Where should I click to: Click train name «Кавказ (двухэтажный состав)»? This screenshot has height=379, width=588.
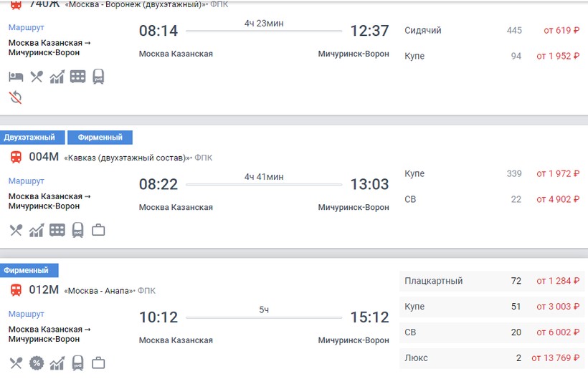[127, 158]
